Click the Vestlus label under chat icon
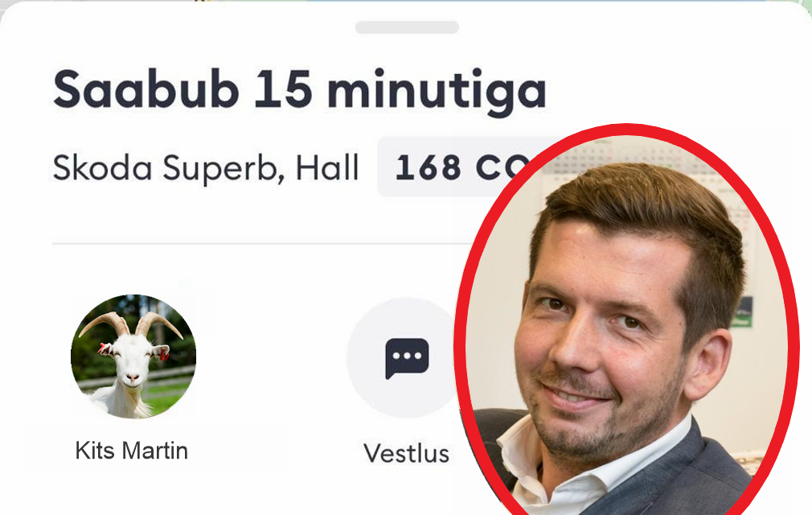 407,453
